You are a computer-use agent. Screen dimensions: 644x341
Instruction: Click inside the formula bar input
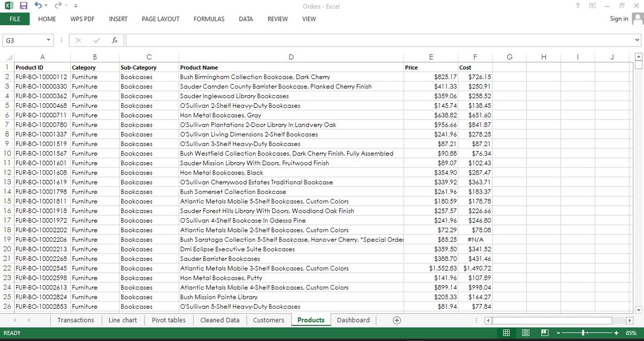tap(378, 40)
